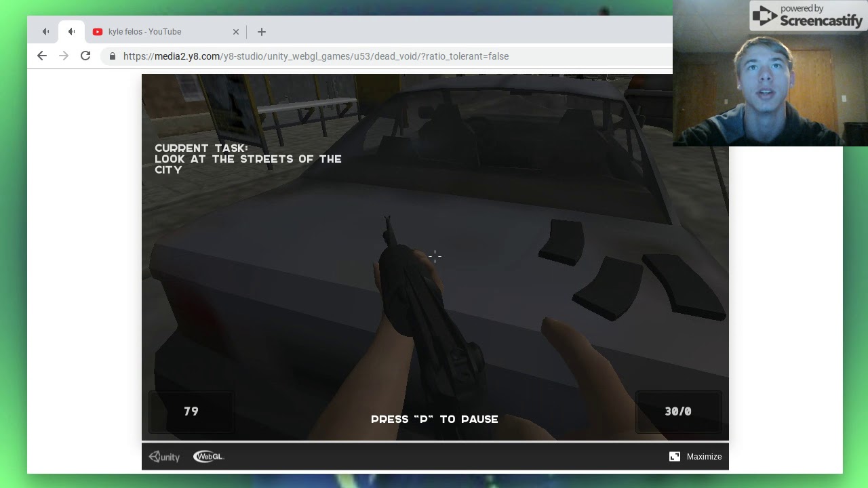Click the ammo counter showing 30/0
Screen dimensions: 868x488
click(678, 411)
